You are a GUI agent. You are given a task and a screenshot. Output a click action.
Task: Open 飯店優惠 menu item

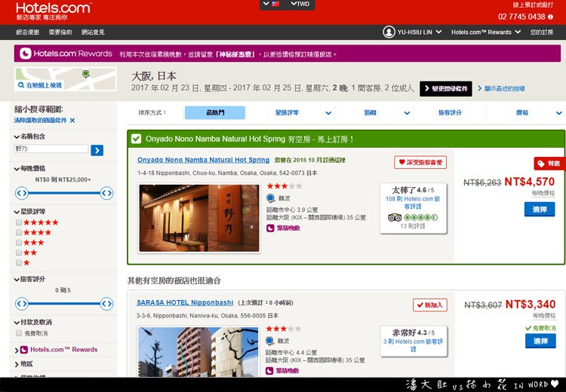pyautogui.click(x=27, y=32)
